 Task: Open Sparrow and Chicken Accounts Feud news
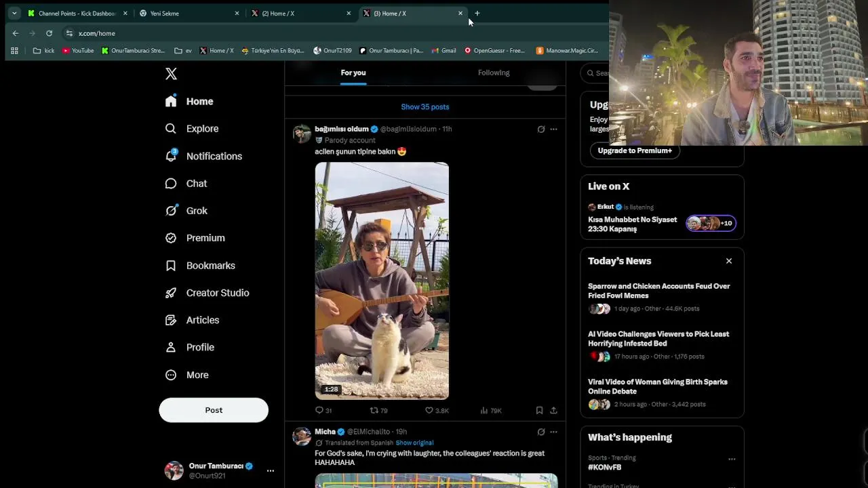[x=659, y=291]
